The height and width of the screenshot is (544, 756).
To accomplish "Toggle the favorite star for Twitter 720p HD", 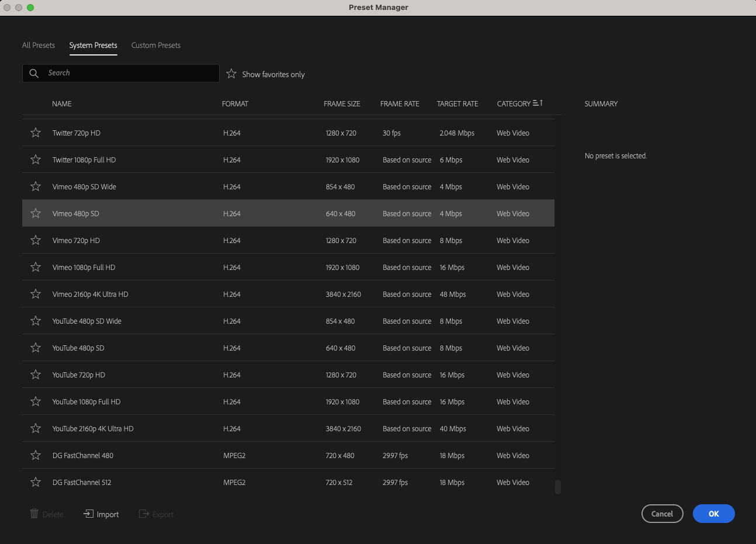I will tap(35, 133).
